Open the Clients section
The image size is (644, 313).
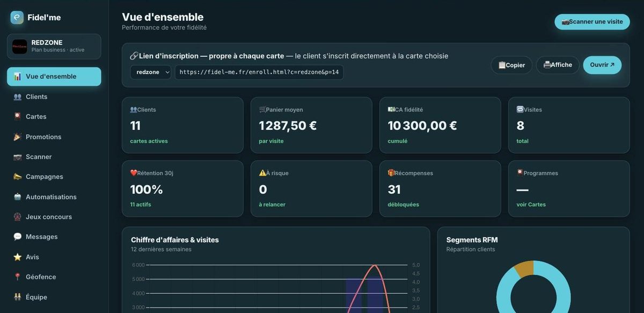click(54, 97)
